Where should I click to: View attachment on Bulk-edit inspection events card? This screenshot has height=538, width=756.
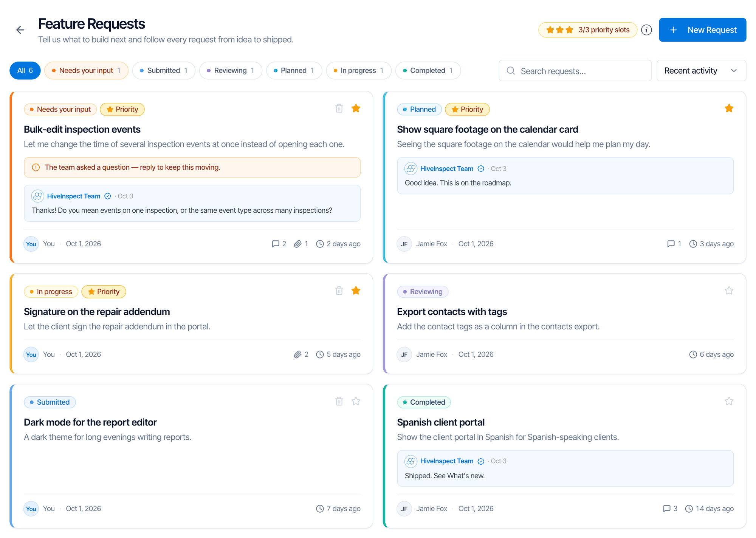301,244
